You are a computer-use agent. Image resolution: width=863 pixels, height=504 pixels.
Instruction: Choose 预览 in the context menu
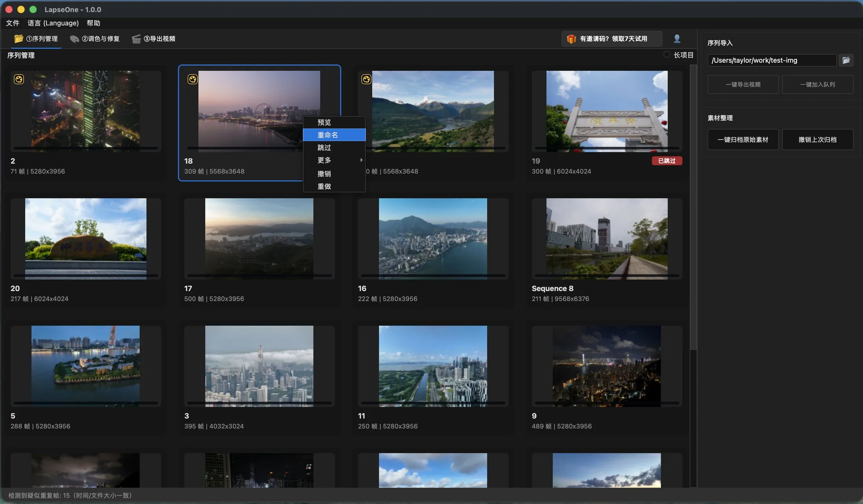(x=334, y=122)
